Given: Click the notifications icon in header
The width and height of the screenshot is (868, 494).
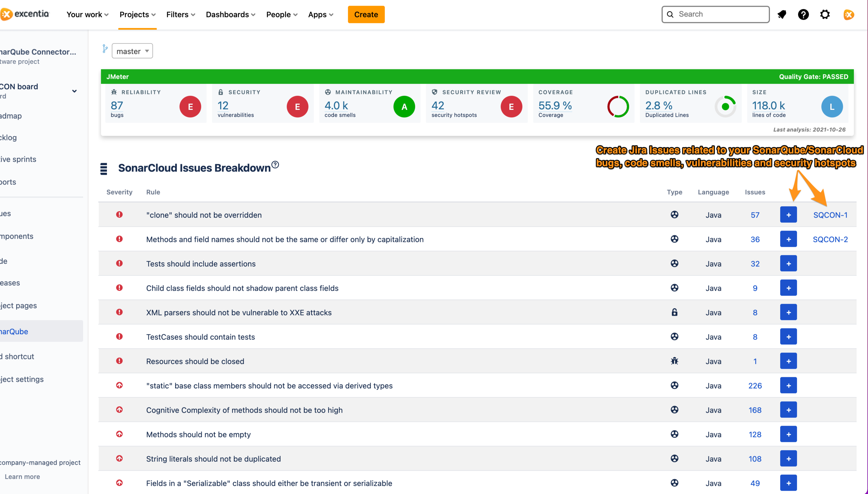Looking at the screenshot, I should pos(782,15).
